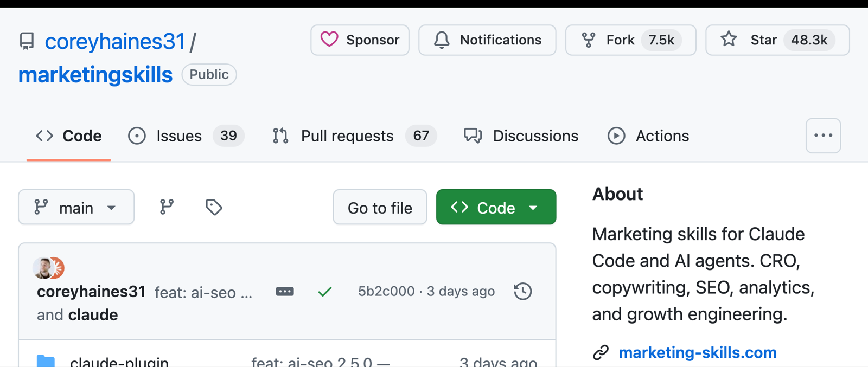Click the About heading
The image size is (868, 367).
click(x=617, y=194)
